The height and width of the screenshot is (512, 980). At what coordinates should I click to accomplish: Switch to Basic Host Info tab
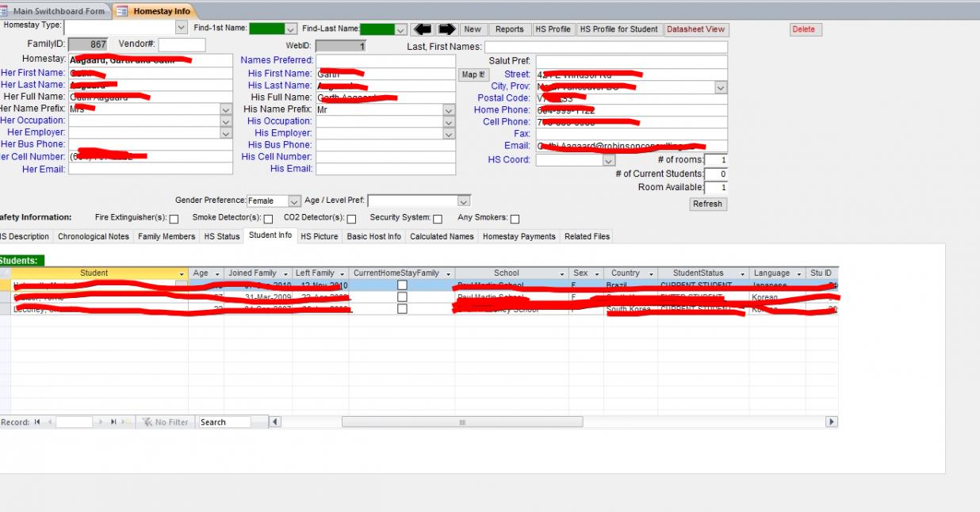pos(374,236)
